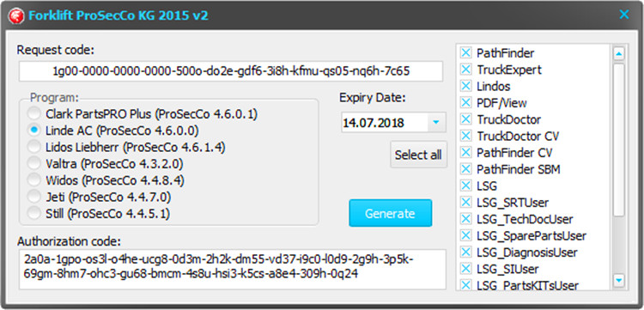Choose the Widos program radio button
The image size is (644, 310).
[x=34, y=179]
